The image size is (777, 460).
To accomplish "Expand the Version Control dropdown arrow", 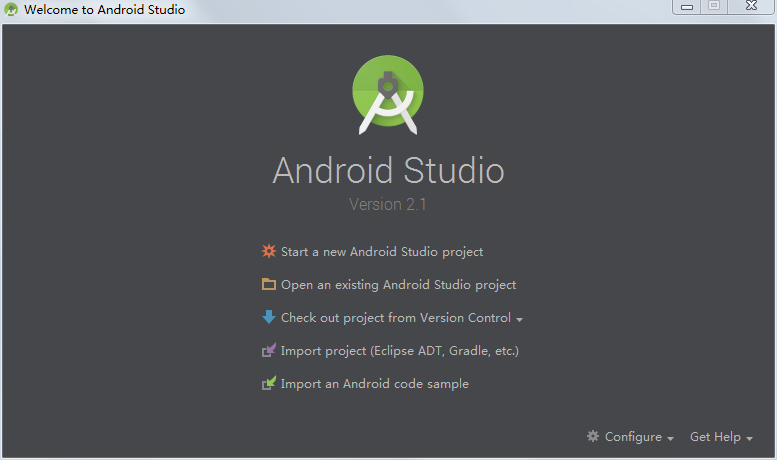I will tap(519, 320).
